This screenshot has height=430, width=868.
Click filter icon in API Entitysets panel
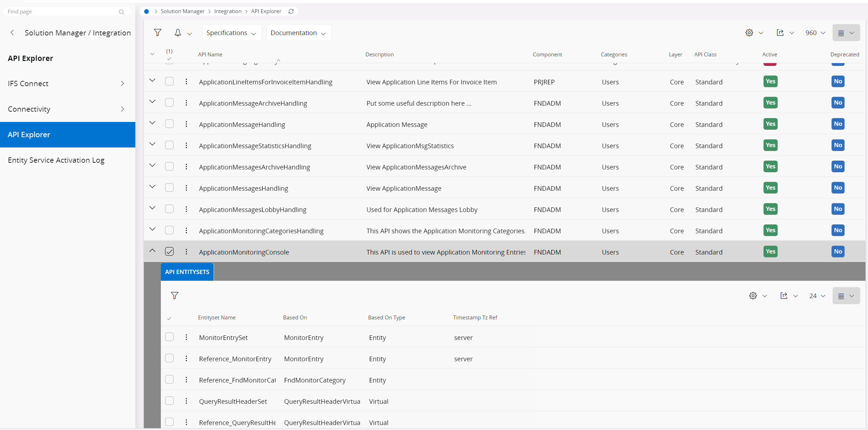click(175, 296)
